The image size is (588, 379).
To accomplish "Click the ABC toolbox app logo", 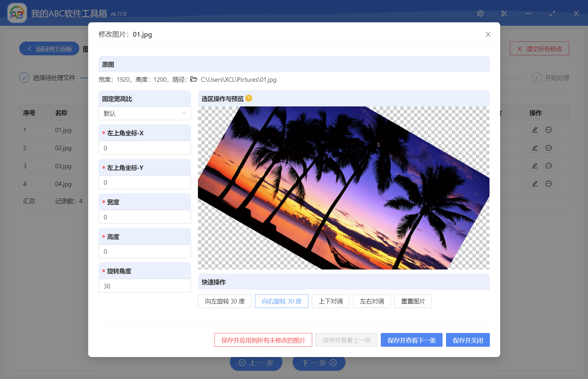I will pyautogui.click(x=17, y=13).
